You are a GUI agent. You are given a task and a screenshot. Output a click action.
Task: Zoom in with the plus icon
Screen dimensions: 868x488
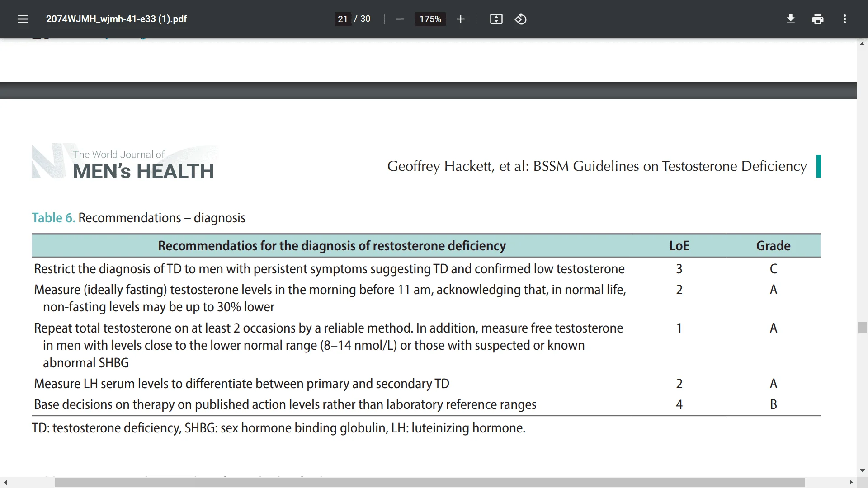pos(460,19)
